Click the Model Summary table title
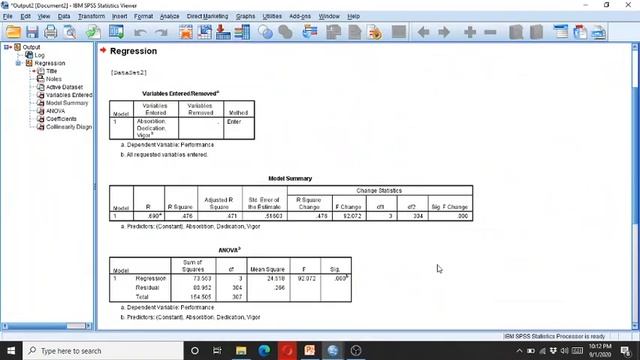This screenshot has width=640, height=360. (290, 178)
